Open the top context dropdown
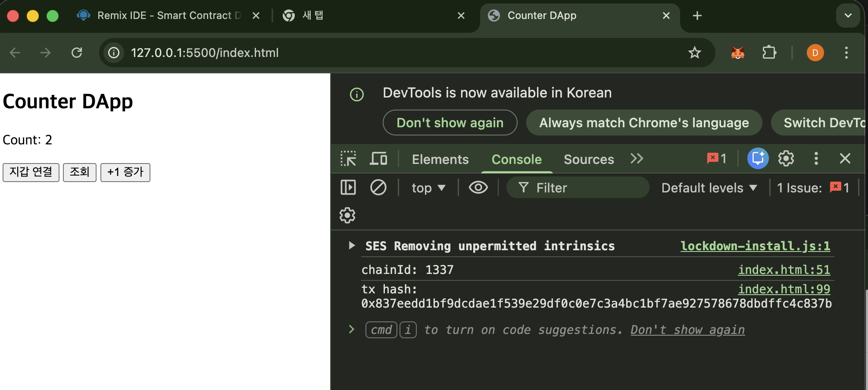868x390 pixels. (x=428, y=188)
